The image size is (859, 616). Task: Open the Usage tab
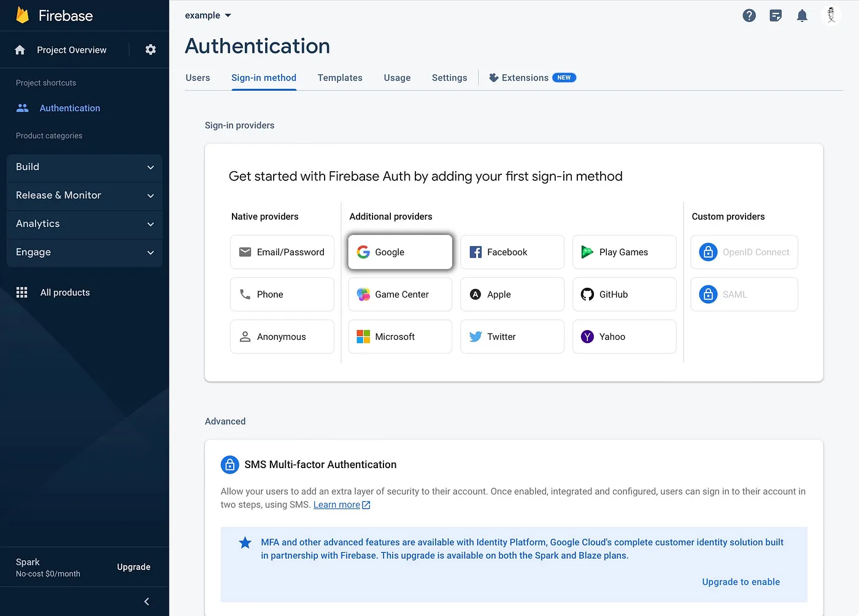pos(397,78)
